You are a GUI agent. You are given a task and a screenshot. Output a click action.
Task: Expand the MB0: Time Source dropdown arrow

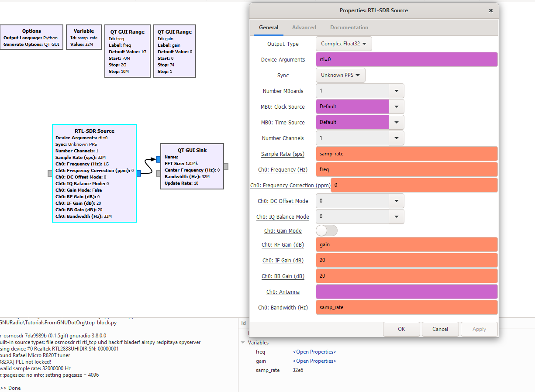coord(397,122)
